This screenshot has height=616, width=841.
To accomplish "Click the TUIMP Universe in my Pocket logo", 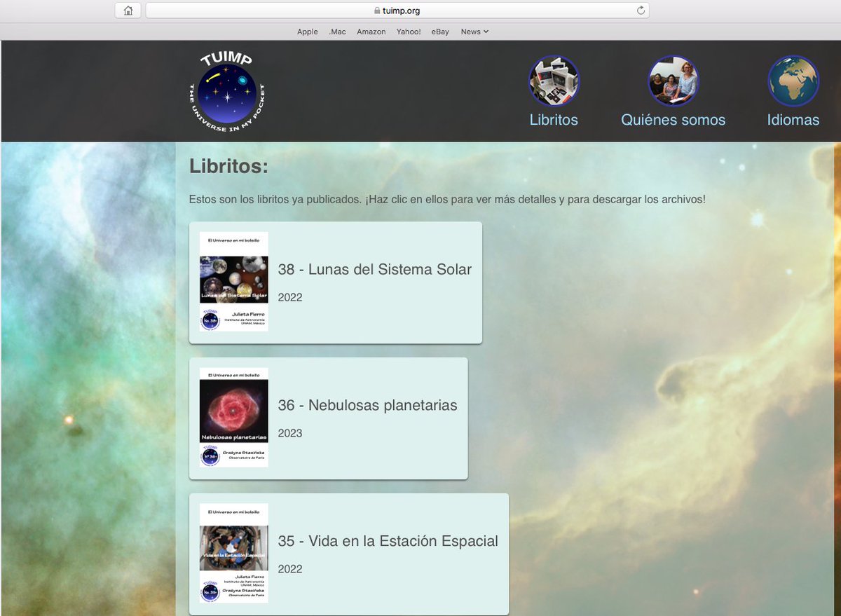I will pyautogui.click(x=227, y=92).
